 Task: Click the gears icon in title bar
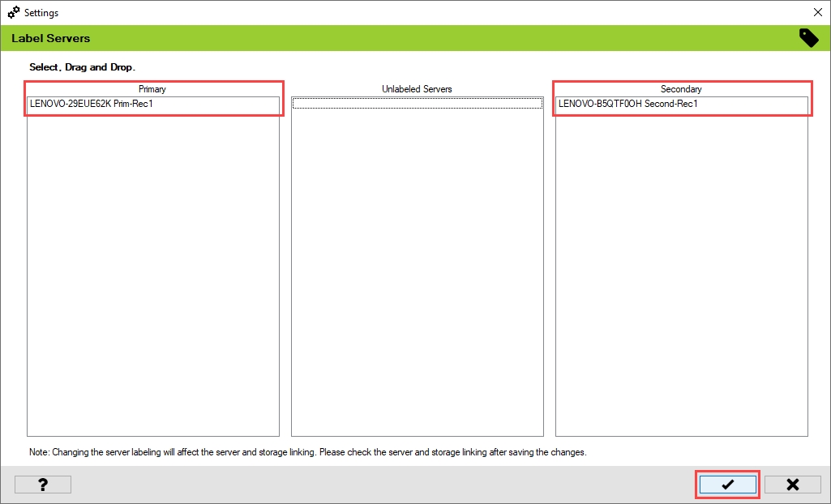click(x=14, y=13)
